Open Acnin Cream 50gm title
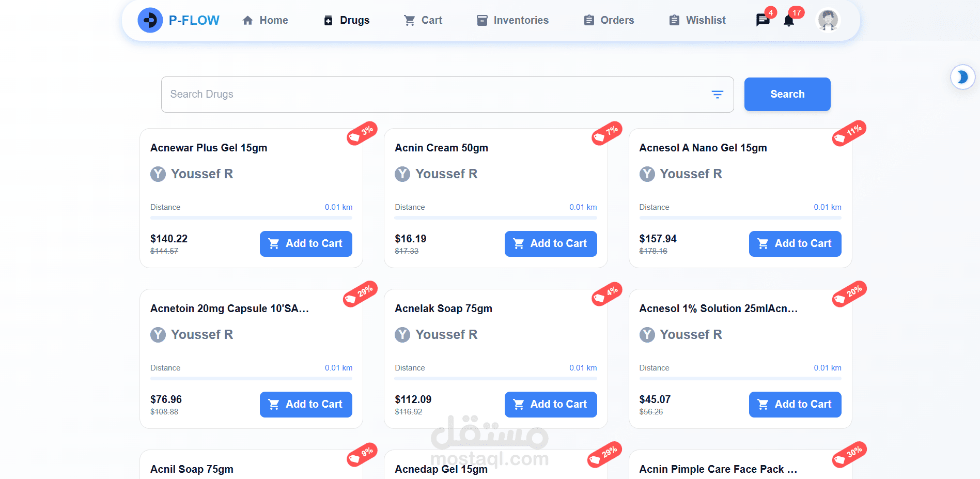Viewport: 980px width, 479px height. [441, 148]
